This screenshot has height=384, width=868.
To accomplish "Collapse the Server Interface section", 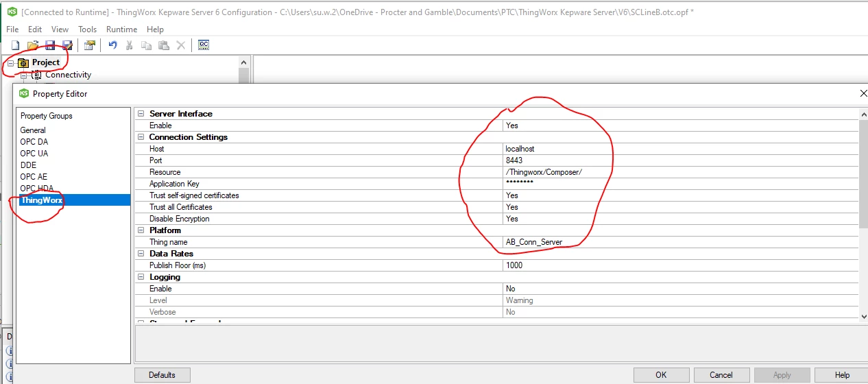I will pyautogui.click(x=141, y=114).
